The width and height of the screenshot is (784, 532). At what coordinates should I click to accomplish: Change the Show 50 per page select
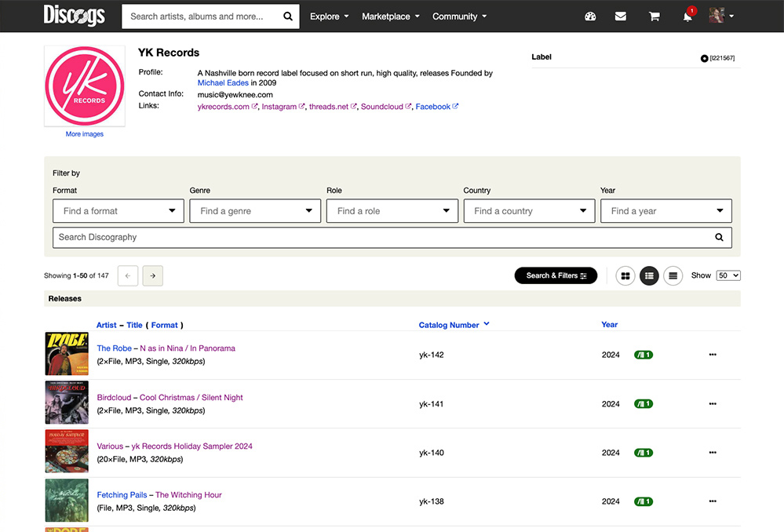point(728,275)
